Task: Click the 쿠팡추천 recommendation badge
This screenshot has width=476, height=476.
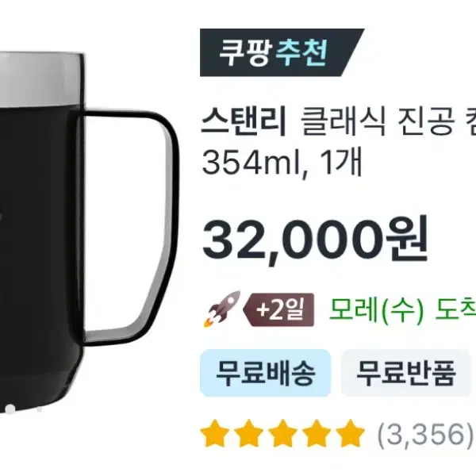Action: (282, 52)
